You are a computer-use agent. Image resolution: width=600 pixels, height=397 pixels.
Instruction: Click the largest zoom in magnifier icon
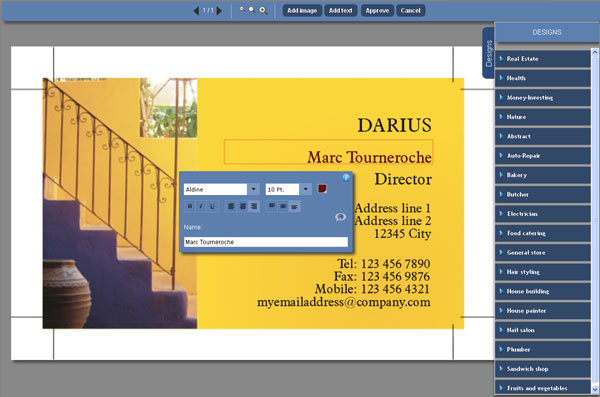[x=263, y=10]
